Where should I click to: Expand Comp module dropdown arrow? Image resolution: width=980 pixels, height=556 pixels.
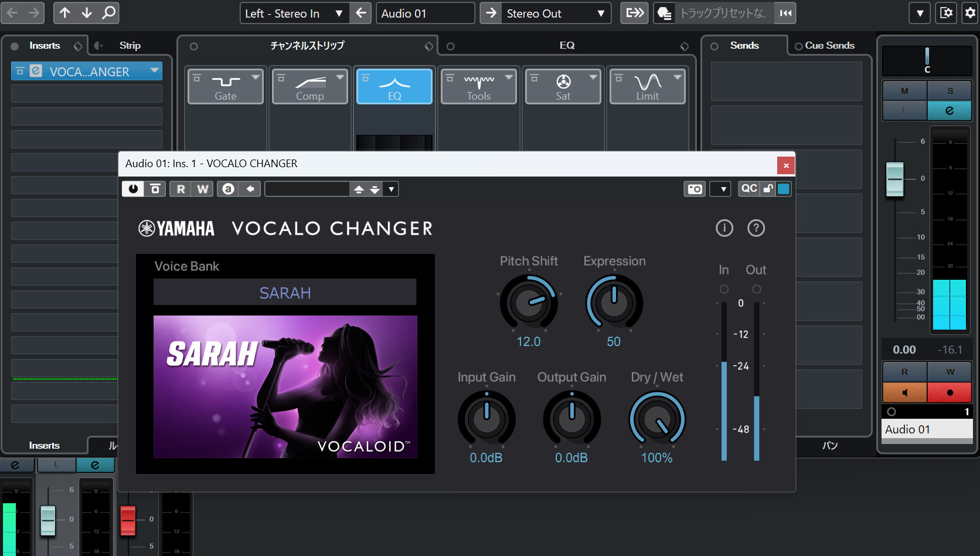pos(340,77)
